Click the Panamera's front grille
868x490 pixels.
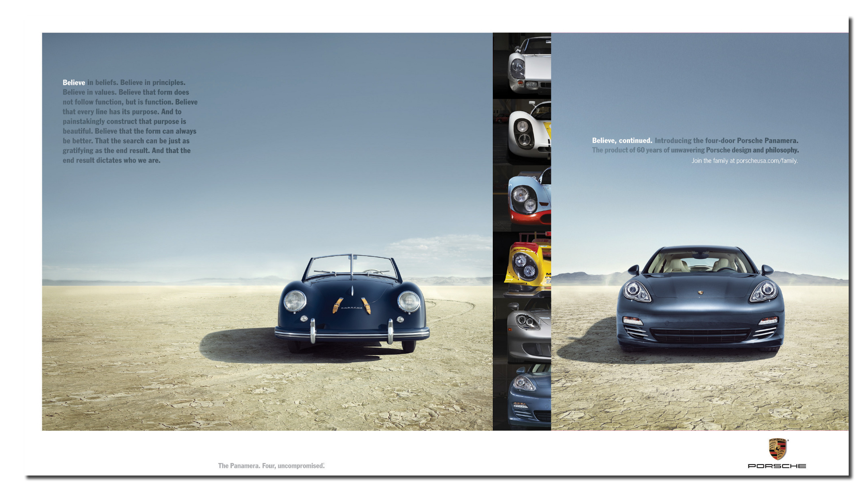[700, 335]
